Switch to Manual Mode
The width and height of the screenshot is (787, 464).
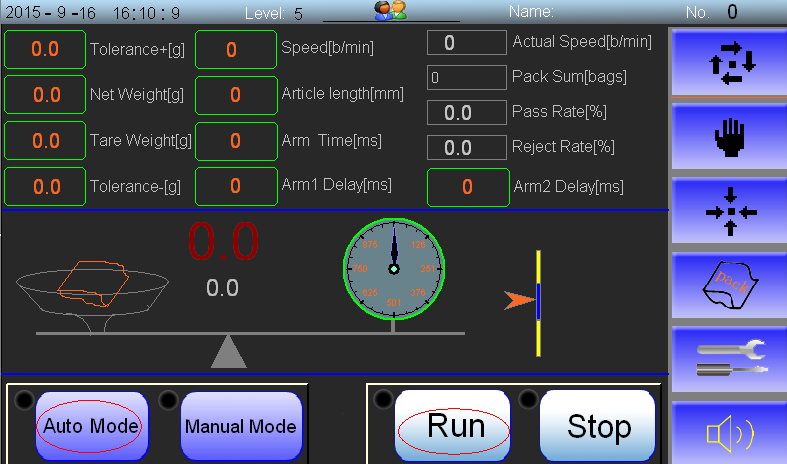point(240,426)
